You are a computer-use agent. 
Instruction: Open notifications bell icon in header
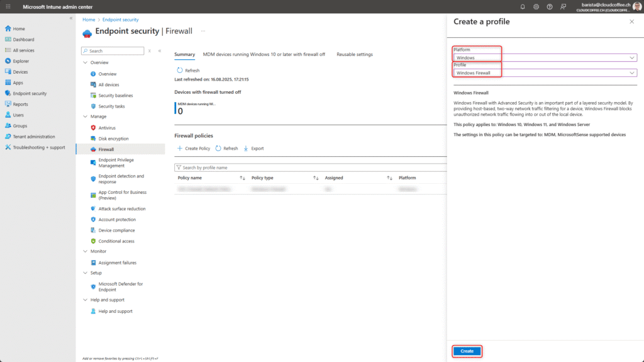coord(523,6)
